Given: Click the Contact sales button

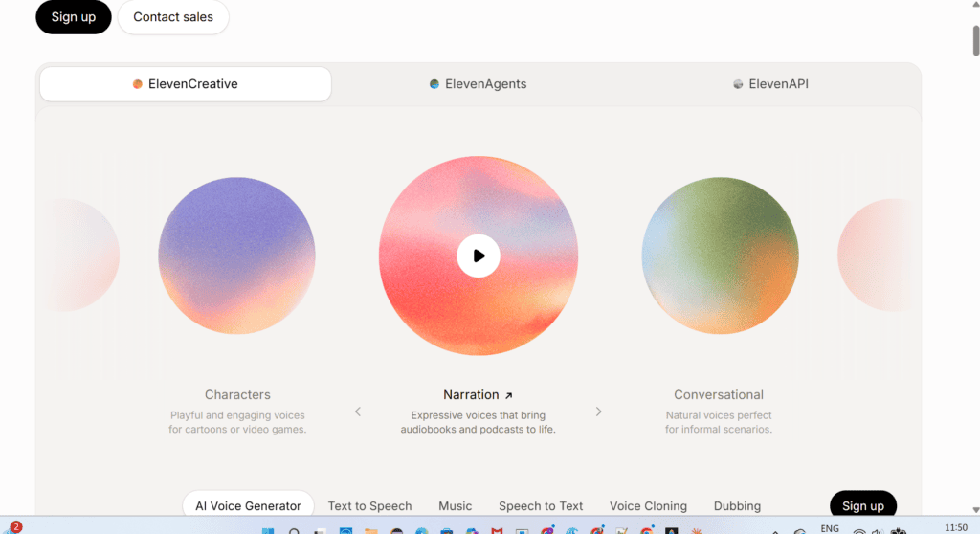Looking at the screenshot, I should click(x=173, y=17).
